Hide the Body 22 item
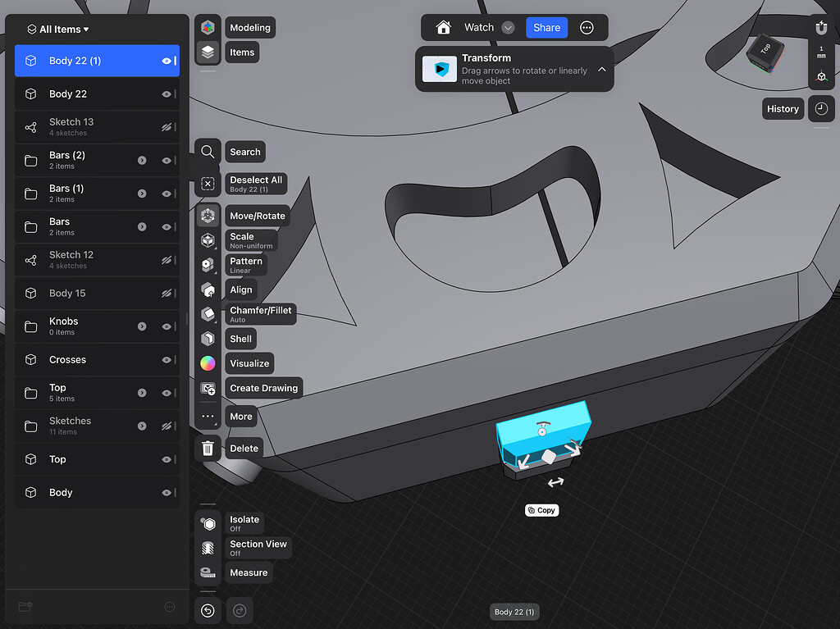Screen dimensions: 840x629 point(167,93)
